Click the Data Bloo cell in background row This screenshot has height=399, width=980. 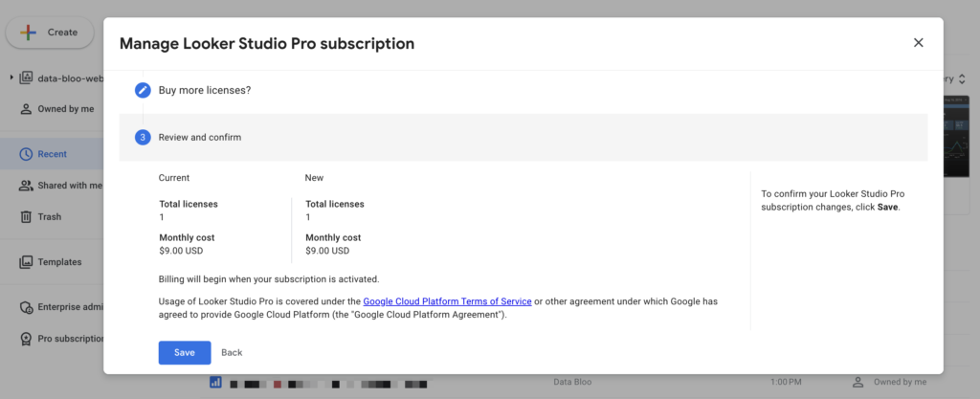pos(572,382)
